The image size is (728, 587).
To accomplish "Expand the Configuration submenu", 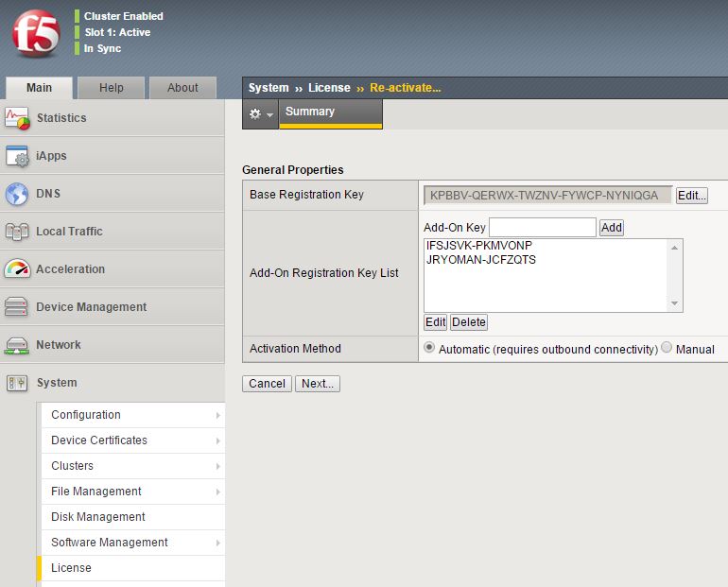I will coord(217,415).
